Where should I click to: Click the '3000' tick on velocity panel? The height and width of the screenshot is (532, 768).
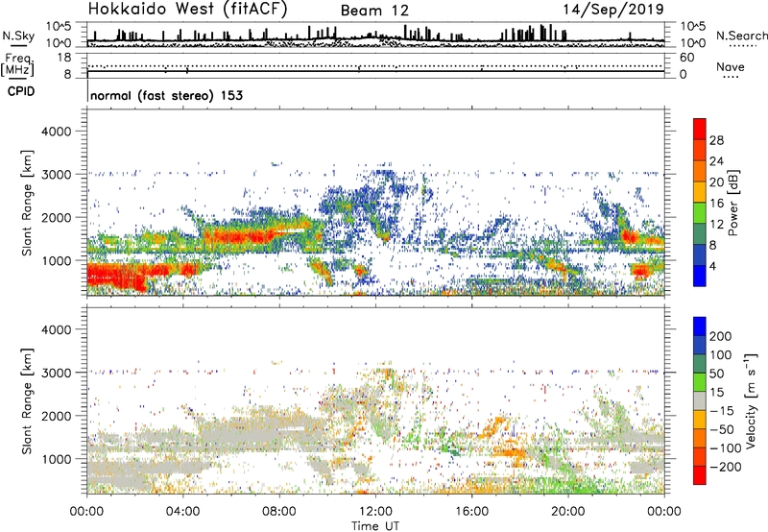(56, 373)
